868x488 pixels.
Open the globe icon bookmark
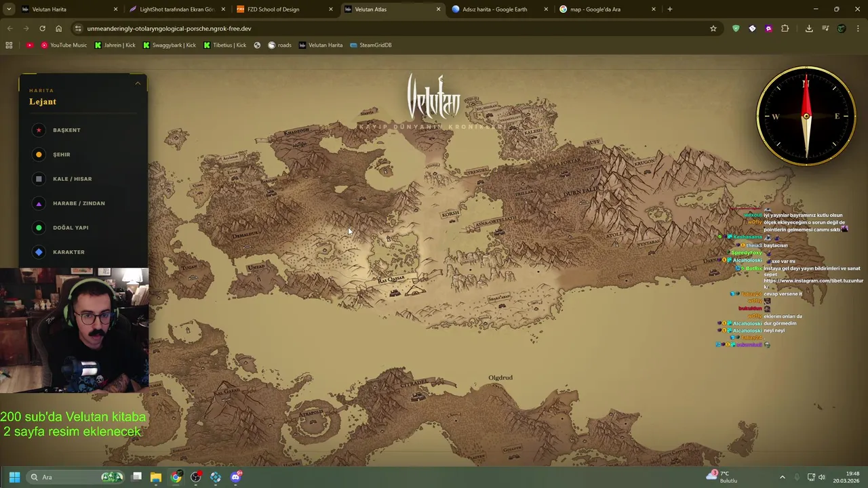pyautogui.click(x=257, y=45)
